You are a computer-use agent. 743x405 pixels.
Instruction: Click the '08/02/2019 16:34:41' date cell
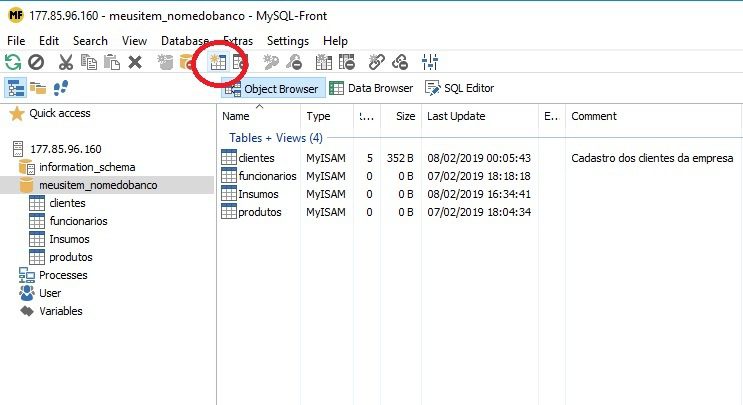click(479, 194)
